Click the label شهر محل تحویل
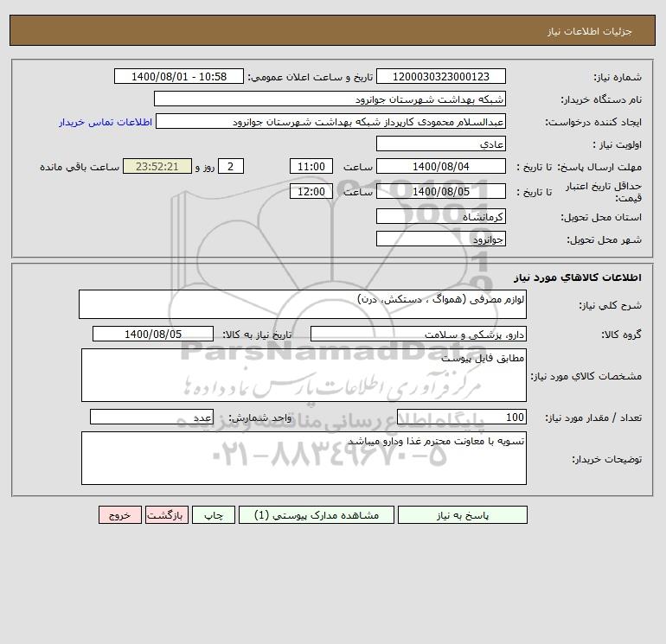 click(x=605, y=239)
